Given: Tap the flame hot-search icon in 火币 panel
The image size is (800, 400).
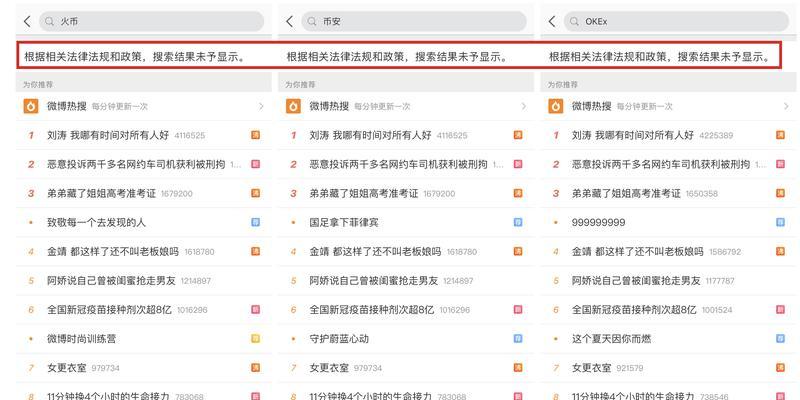Looking at the screenshot, I should [x=31, y=106].
